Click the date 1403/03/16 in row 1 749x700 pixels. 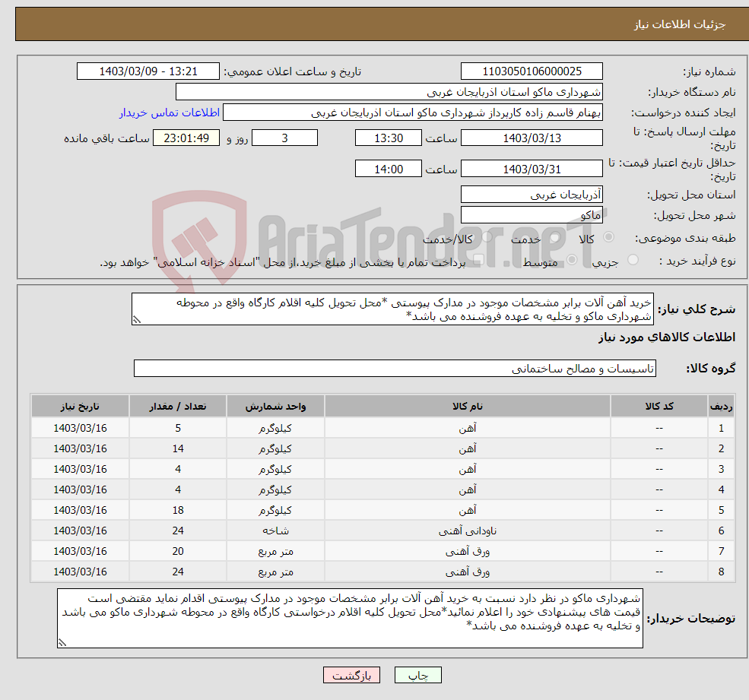(81, 429)
